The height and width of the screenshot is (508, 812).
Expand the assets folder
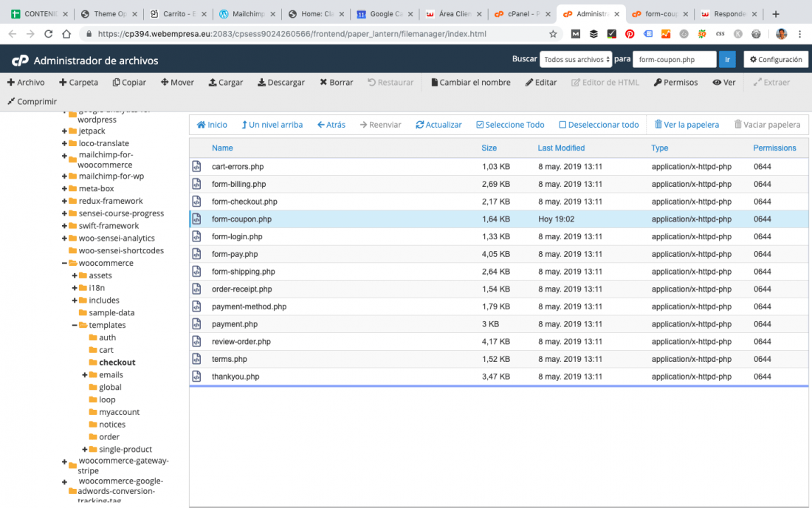[x=75, y=275]
